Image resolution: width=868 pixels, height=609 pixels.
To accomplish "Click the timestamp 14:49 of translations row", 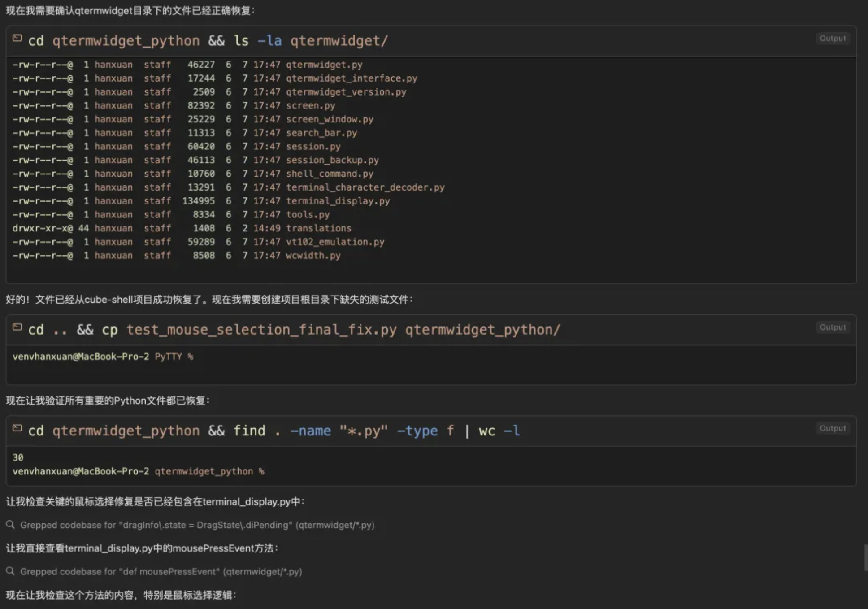I will (x=267, y=228).
